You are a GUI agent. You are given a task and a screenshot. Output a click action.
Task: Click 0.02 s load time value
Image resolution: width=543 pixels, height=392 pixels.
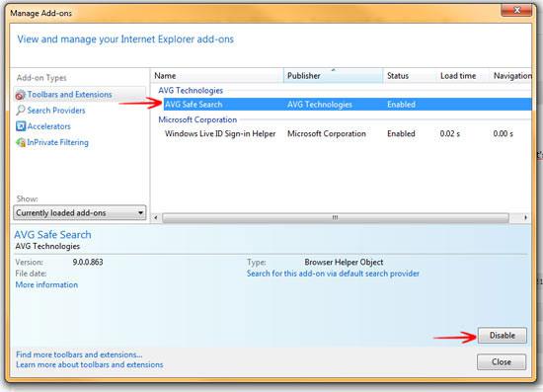coord(450,133)
